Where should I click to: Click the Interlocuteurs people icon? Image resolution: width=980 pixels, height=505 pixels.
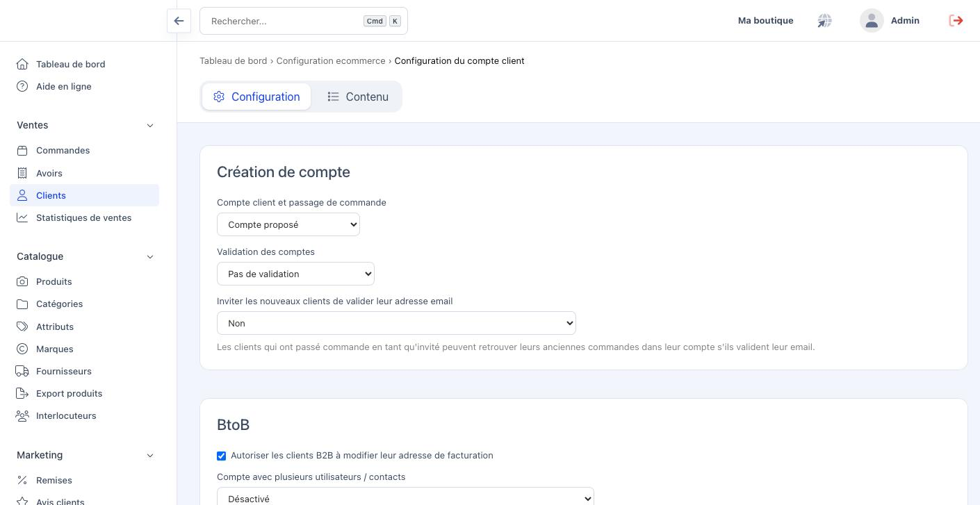tap(22, 415)
